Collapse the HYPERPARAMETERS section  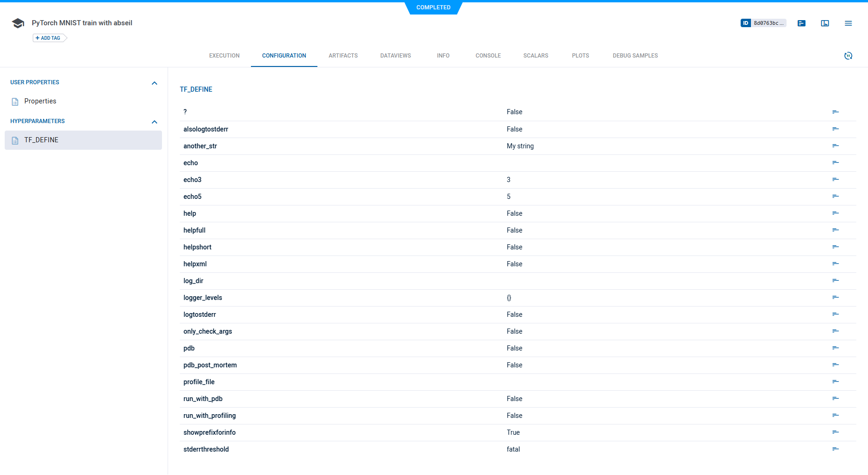coord(154,122)
